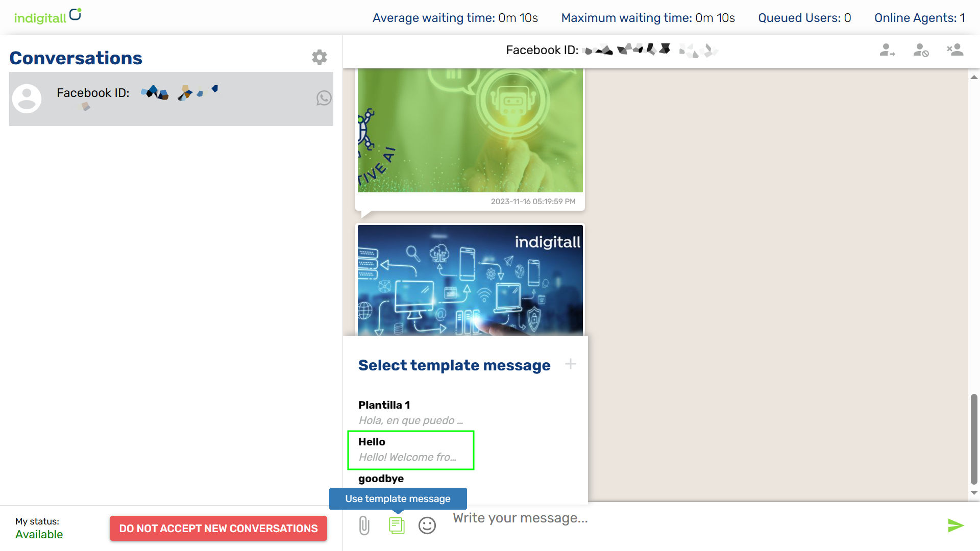Select 'Use template message' button
The width and height of the screenshot is (980, 551).
(x=398, y=498)
